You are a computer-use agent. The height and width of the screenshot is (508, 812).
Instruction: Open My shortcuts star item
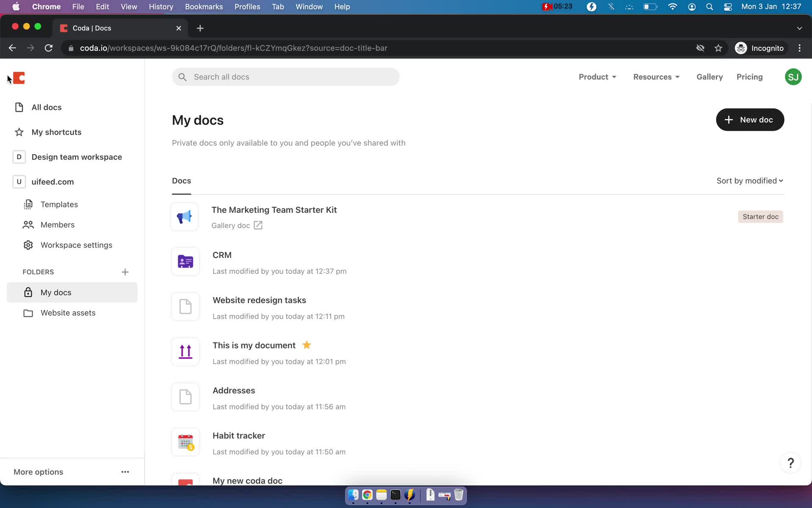(x=56, y=132)
